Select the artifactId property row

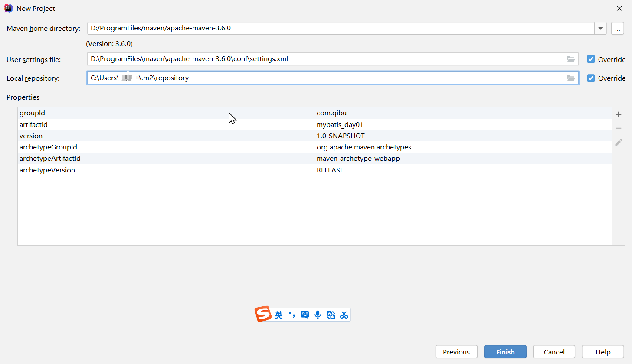coord(314,124)
